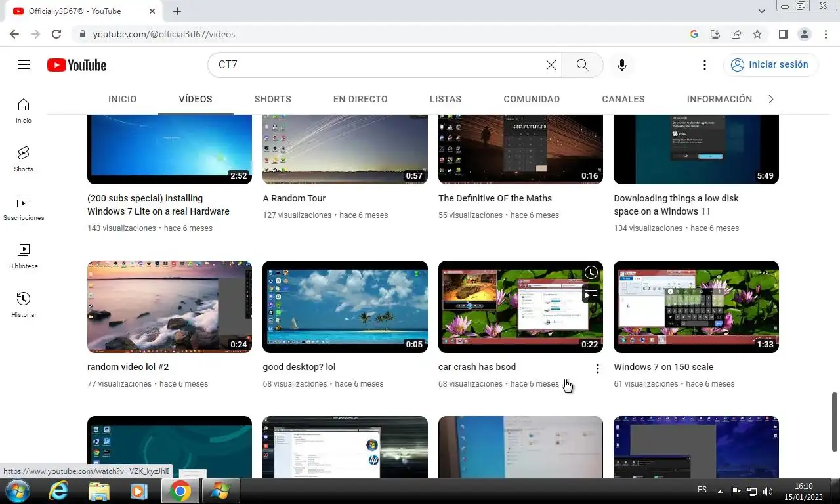Open Chrome three-dot menu
The image size is (840, 504).
point(825,34)
